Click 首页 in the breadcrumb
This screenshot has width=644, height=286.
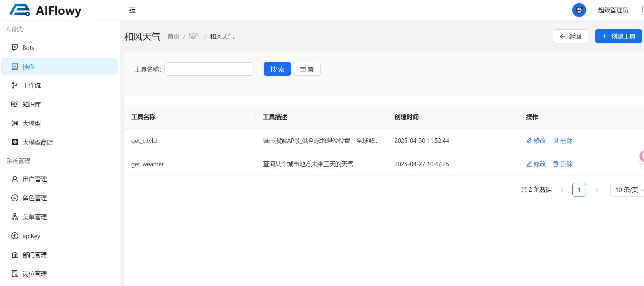coord(173,36)
